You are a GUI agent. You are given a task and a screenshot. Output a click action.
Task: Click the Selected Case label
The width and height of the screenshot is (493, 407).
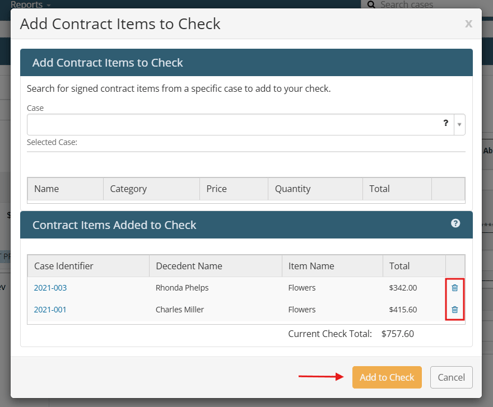point(52,142)
